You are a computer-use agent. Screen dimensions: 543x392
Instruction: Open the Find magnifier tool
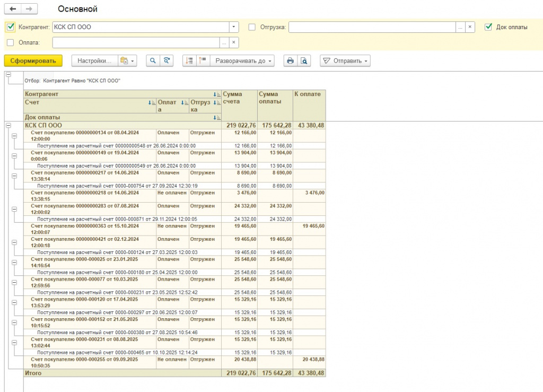click(153, 61)
